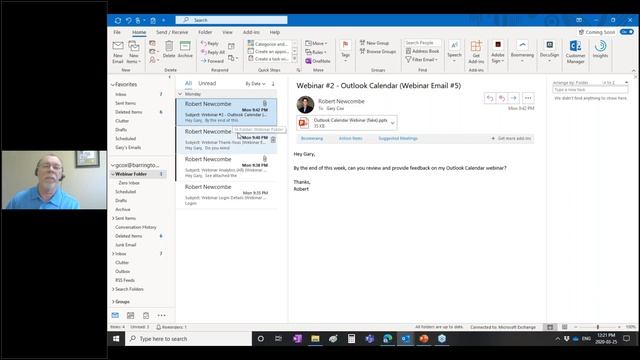Open attachment dropdown for Outlook Calendar Webinar pptx
Screen dimensions: 640x360
tap(393, 123)
